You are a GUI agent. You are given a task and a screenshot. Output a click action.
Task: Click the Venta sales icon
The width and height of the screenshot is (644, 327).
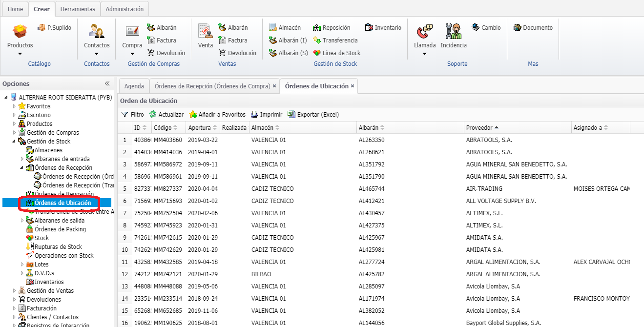tap(206, 32)
